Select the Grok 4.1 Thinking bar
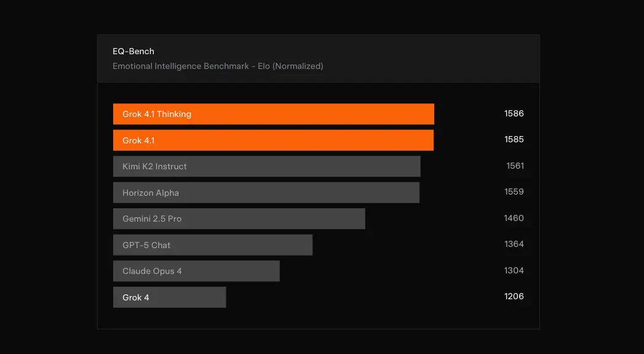Viewport: 644px width, 354px height. click(x=274, y=114)
